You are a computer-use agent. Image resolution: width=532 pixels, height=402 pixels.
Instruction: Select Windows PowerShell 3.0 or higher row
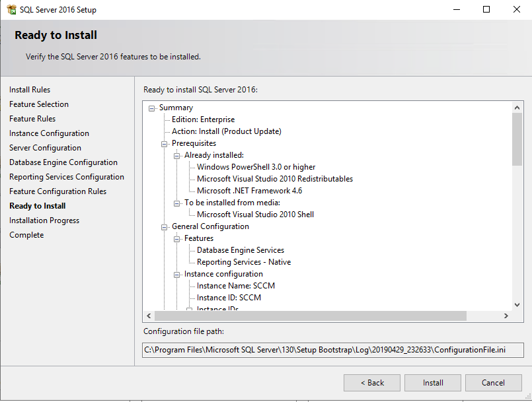point(256,167)
